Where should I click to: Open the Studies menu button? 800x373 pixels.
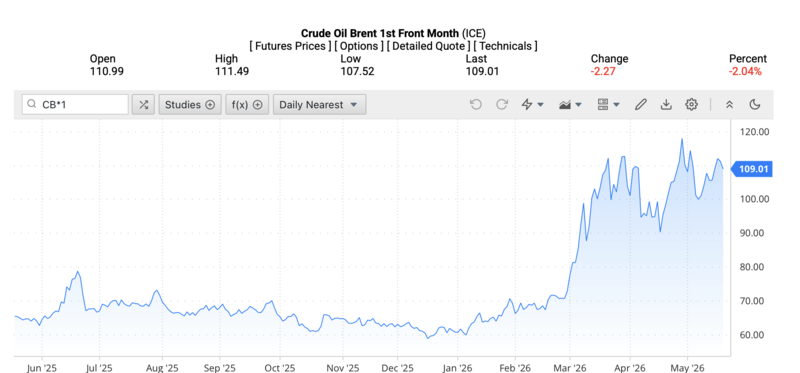190,105
